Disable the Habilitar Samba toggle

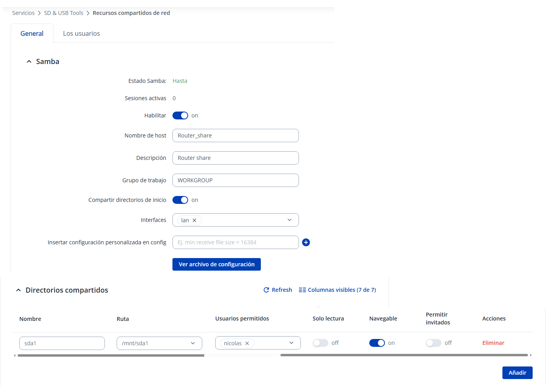tap(180, 115)
